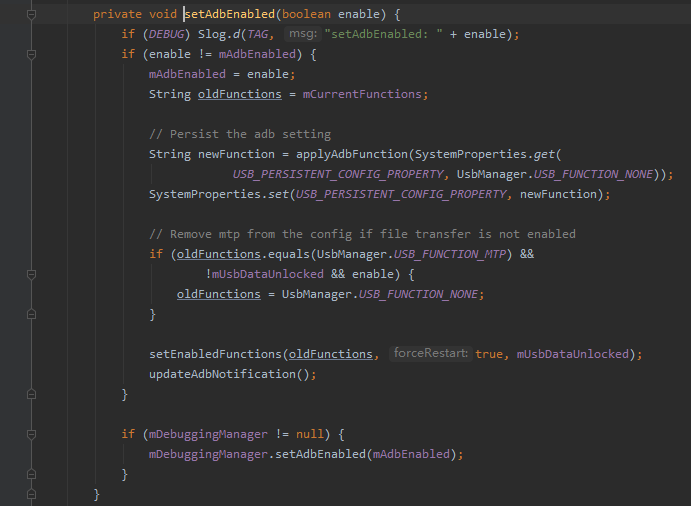Click 'USB_FUNCTION_NONE' on the applyAdbFunction argument line
The image size is (691, 506).
pos(593,175)
